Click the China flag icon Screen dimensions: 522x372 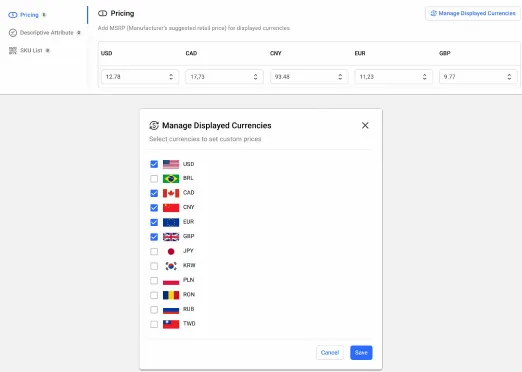point(171,208)
